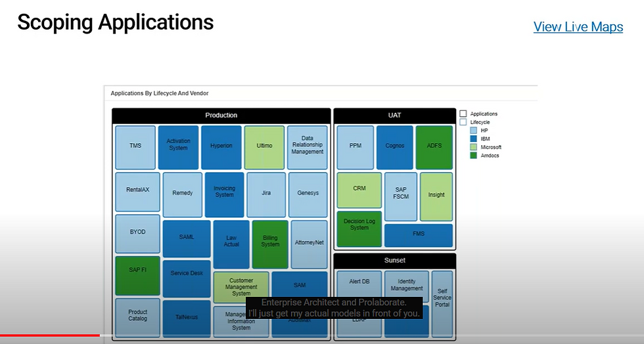Select the AttorneyNet tile
Screen dimensions: 644x344
pos(310,244)
